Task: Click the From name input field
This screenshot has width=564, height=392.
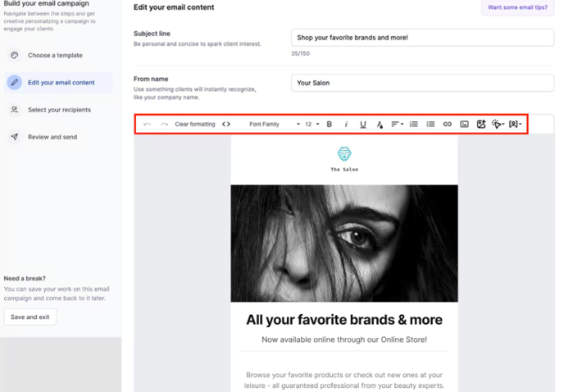Action: (x=422, y=83)
